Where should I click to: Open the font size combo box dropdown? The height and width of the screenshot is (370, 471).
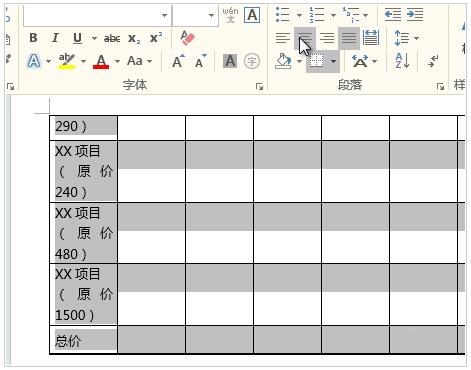tap(211, 15)
